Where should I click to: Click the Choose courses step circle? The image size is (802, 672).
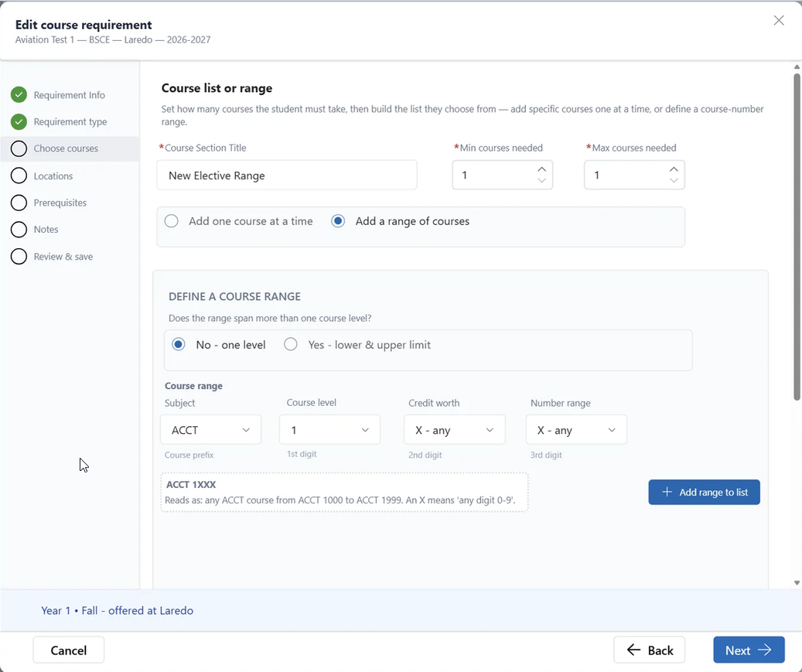[19, 148]
